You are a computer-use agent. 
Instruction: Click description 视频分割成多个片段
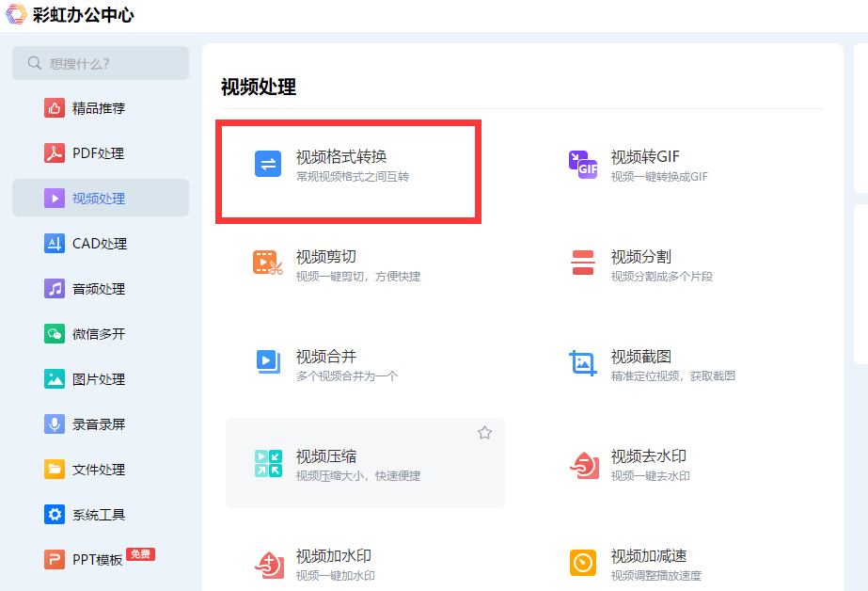point(661,277)
